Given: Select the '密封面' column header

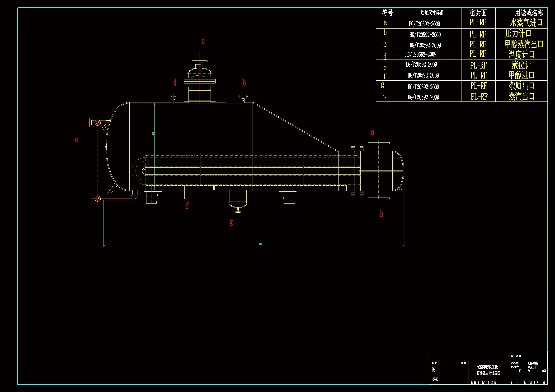Looking at the screenshot, I should (x=478, y=13).
